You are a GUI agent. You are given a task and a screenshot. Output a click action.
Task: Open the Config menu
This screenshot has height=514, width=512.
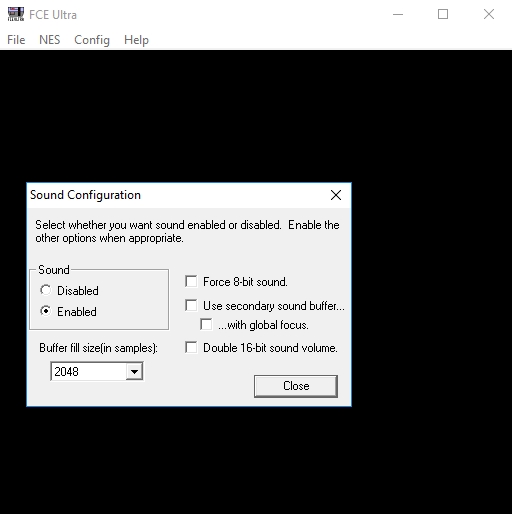[x=92, y=40]
